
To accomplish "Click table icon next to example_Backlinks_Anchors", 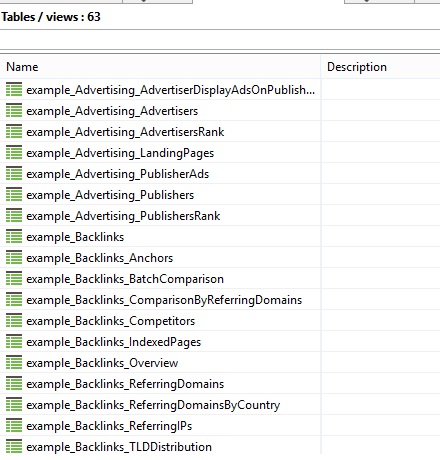I will (14, 258).
